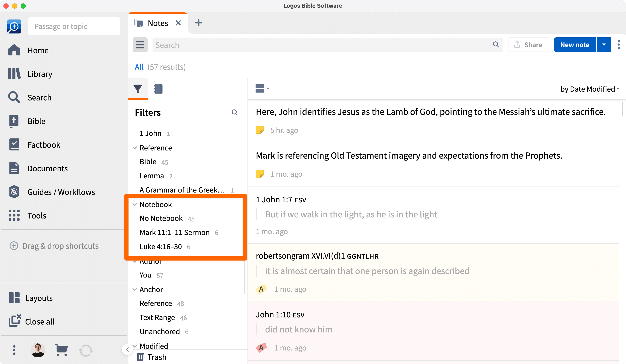Open the store shopping cart
Screen dimensions: 626x364
[61, 350]
